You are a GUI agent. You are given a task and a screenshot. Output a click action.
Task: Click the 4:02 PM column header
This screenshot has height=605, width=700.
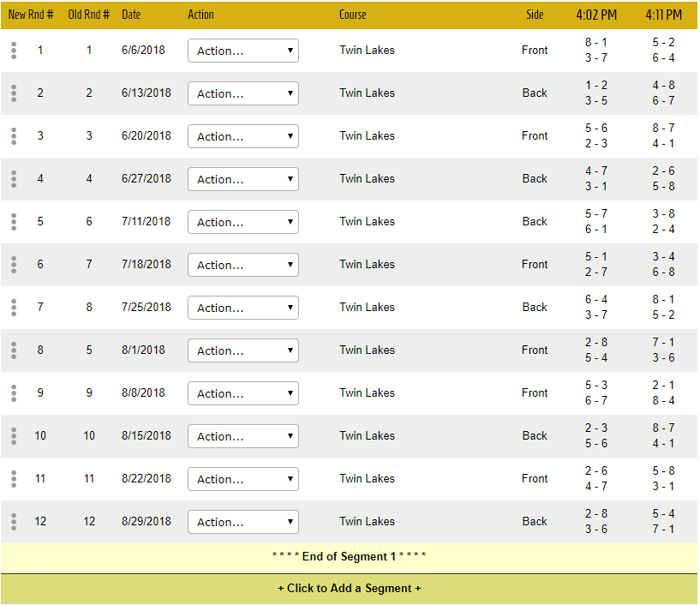[595, 15]
